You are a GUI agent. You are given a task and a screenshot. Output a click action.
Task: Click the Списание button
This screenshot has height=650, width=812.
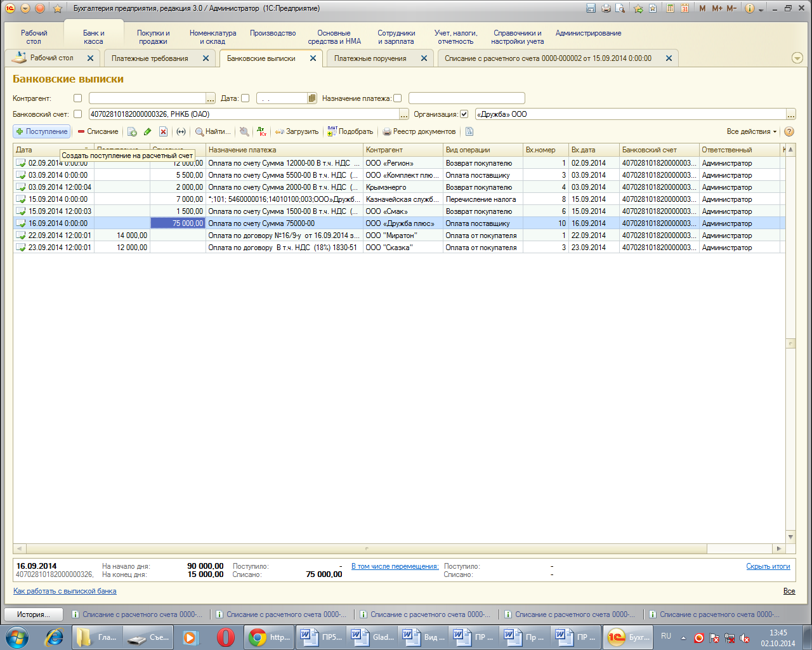(x=98, y=131)
